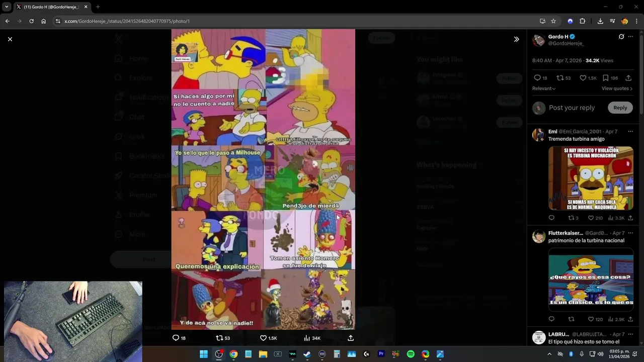Open the @GordoHereje_ handle
The width and height of the screenshot is (644, 362).
[x=566, y=44]
